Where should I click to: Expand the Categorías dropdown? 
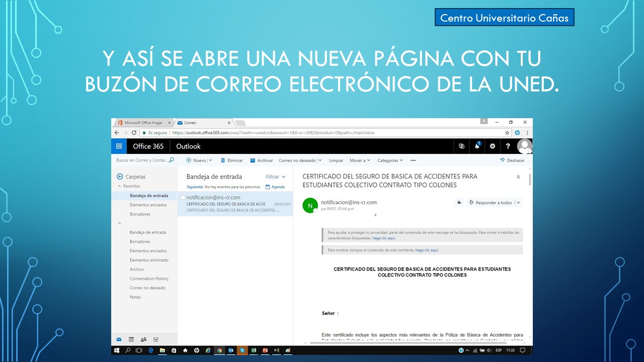point(390,160)
